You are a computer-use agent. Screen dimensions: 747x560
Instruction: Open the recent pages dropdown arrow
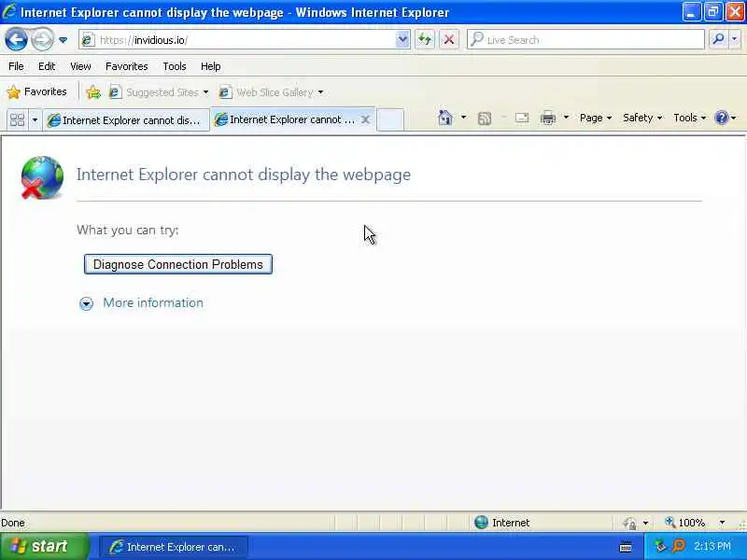[63, 40]
